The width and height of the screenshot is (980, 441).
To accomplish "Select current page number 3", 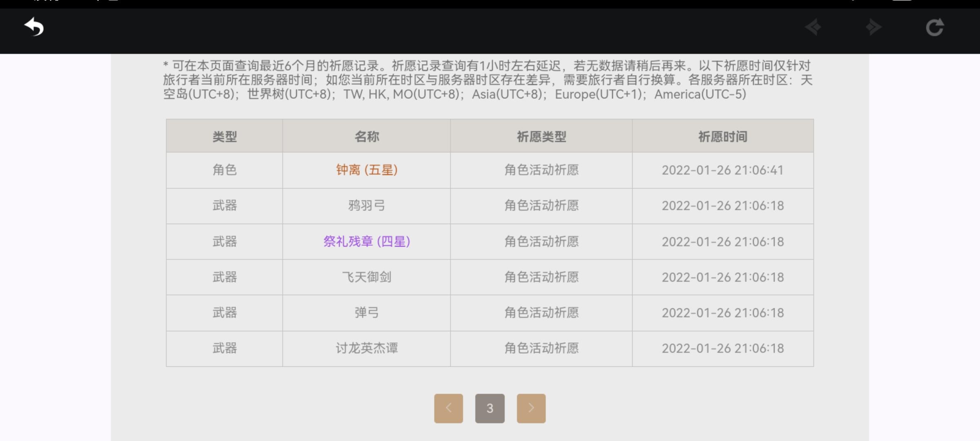I will pos(490,408).
